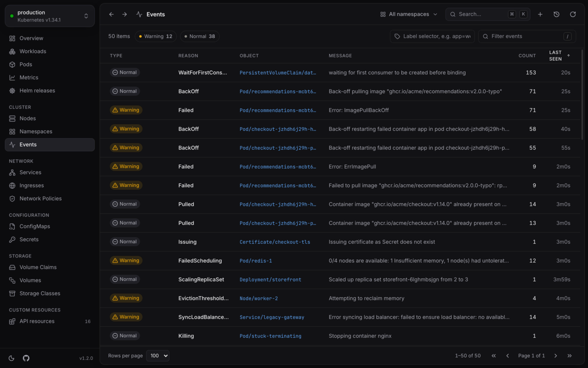
Task: Open the history clock icon
Action: pyautogui.click(x=557, y=14)
